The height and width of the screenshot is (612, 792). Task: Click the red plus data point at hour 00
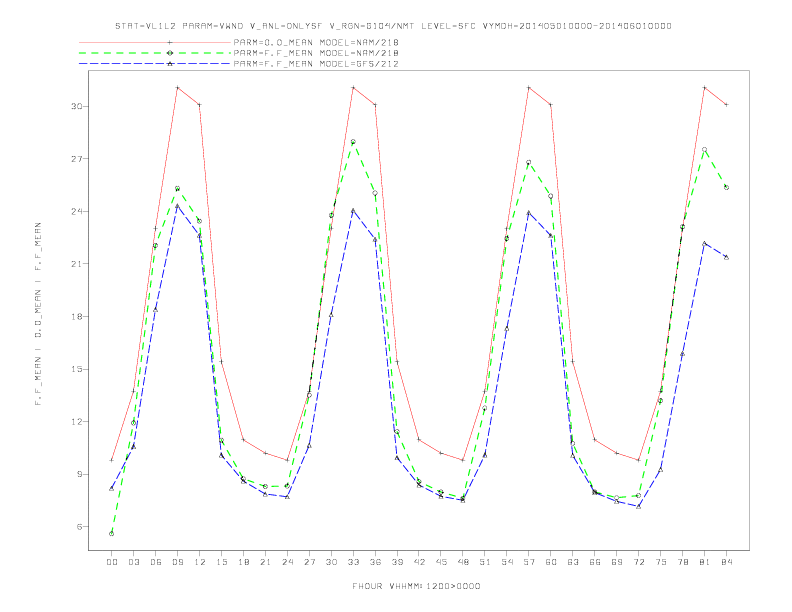[x=112, y=460]
